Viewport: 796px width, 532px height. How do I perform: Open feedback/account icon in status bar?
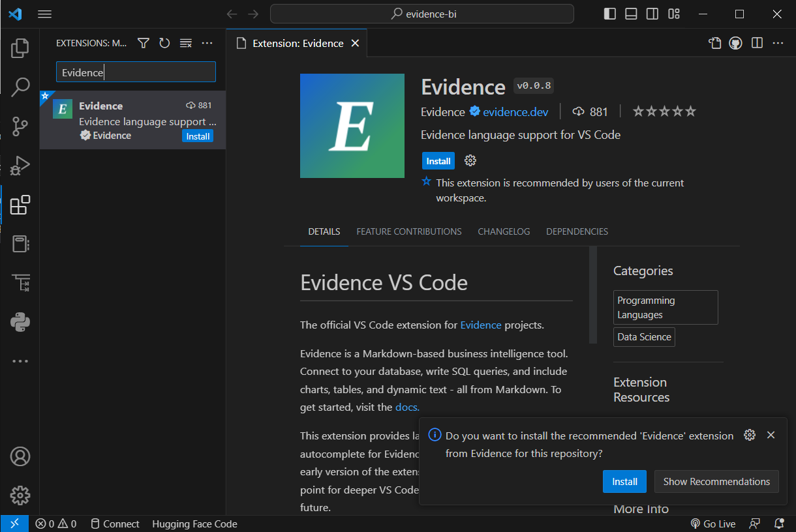(x=755, y=524)
